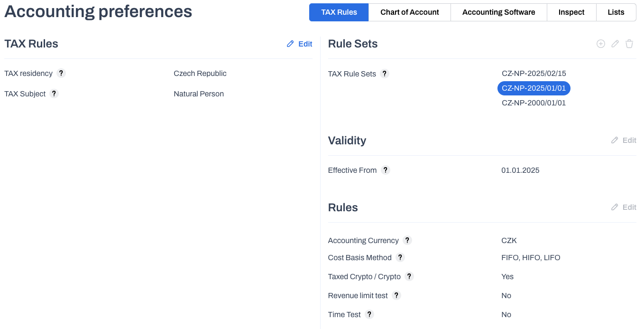Image resolution: width=644 pixels, height=329 pixels.
Task: Click the Accounting preferences heading
Action: point(98,11)
